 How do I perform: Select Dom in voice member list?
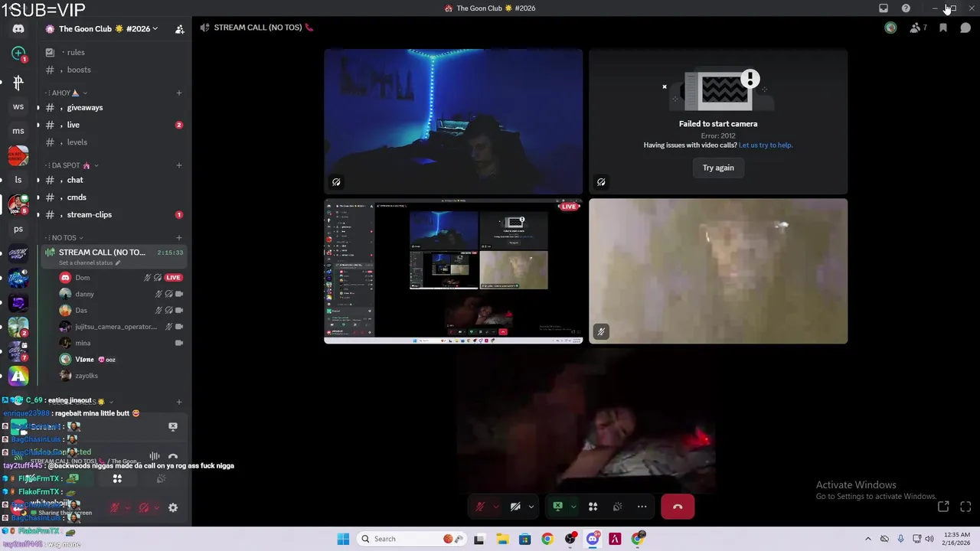pyautogui.click(x=121, y=278)
